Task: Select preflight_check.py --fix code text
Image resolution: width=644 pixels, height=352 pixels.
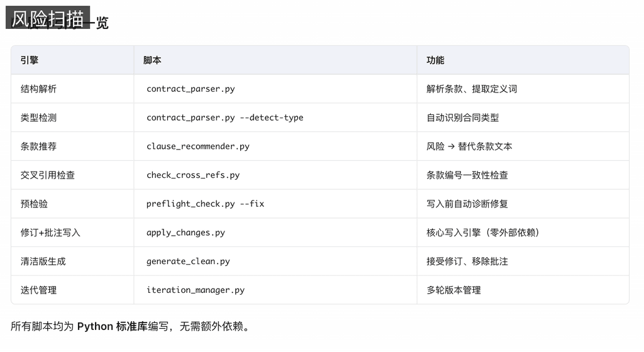Action: click(x=205, y=204)
